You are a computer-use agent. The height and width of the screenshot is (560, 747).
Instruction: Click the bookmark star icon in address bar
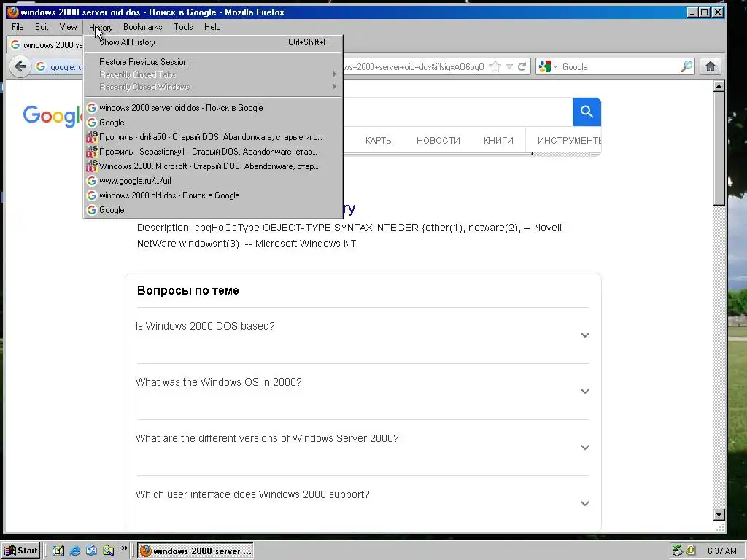pos(495,66)
